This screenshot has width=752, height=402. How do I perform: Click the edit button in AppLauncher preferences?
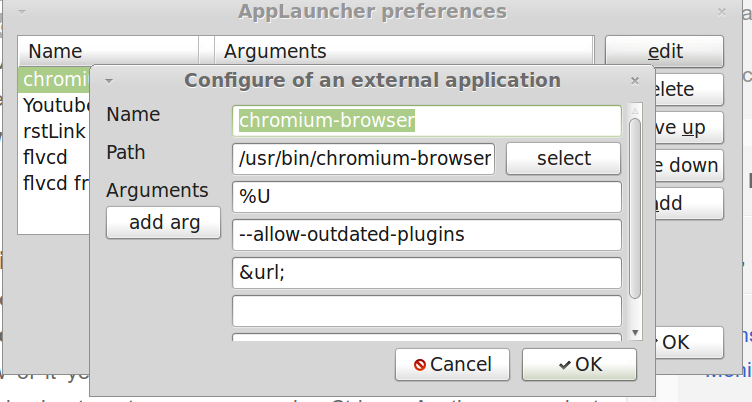click(664, 51)
